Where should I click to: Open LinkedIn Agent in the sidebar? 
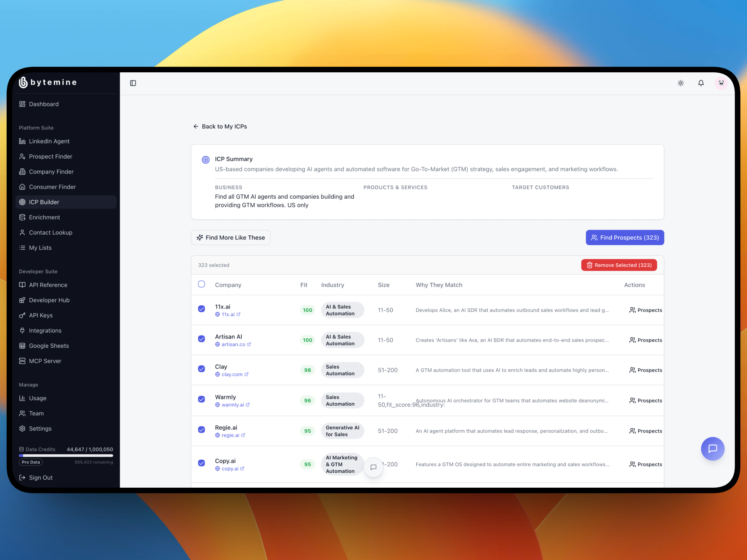click(49, 141)
